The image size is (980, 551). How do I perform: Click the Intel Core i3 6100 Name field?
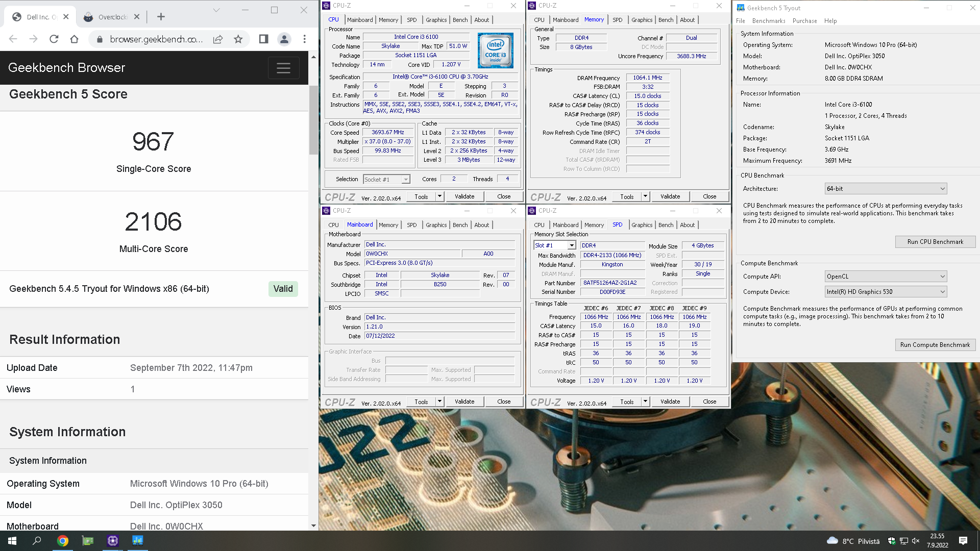tap(416, 37)
